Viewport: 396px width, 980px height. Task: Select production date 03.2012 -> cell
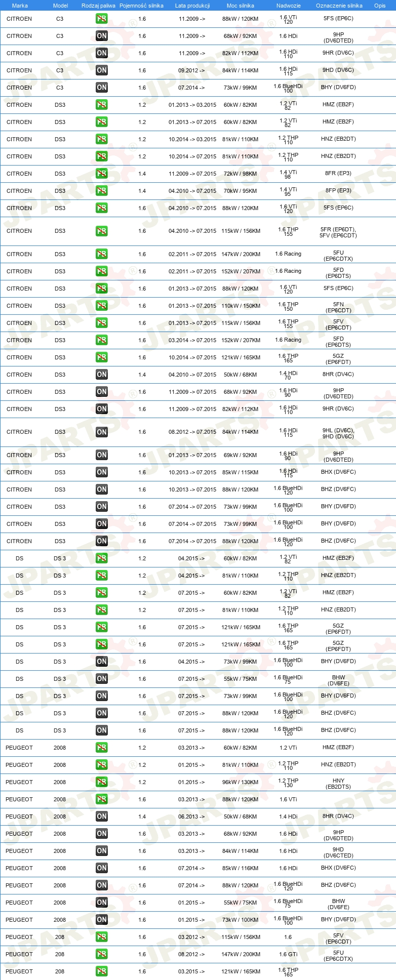(x=191, y=937)
